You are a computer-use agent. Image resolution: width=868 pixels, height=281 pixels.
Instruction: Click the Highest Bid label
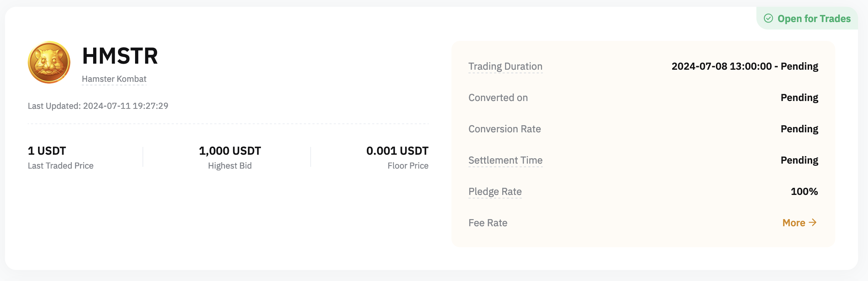[230, 166]
